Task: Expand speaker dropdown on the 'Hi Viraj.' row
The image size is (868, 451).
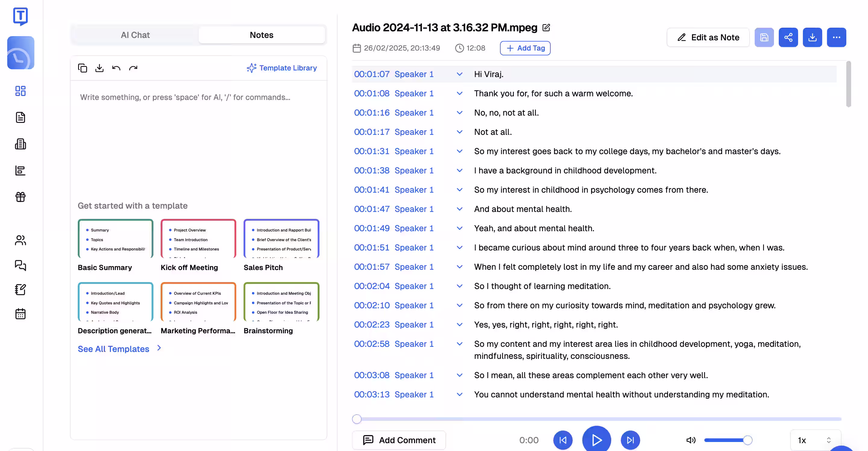Action: pos(459,74)
